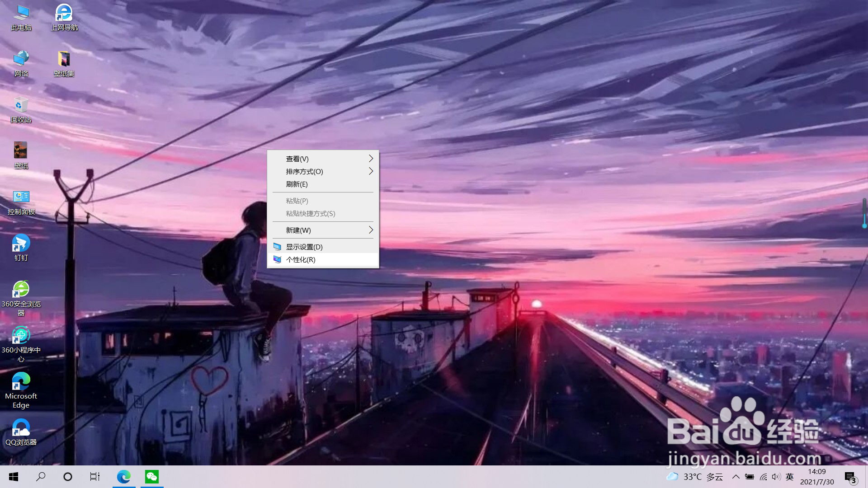This screenshot has width=868, height=488.
Task: Launch 360安全浏览器 from the desktop
Action: (20, 292)
